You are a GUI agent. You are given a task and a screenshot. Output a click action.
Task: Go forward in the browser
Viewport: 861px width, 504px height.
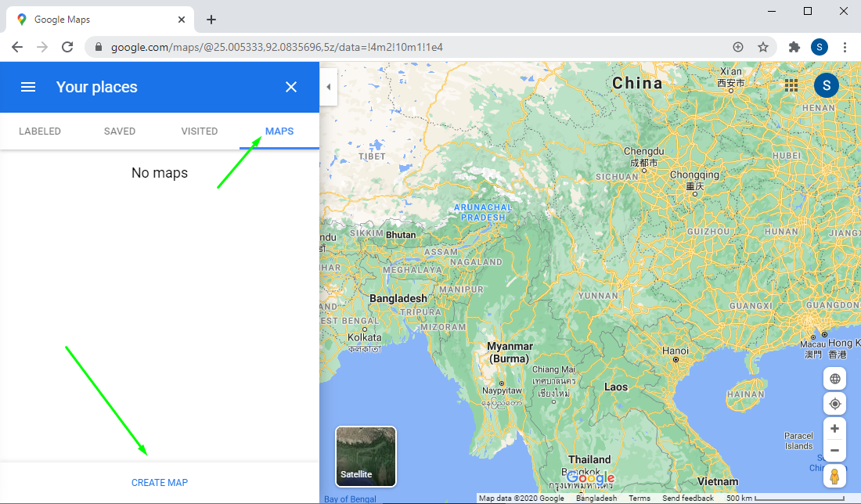click(x=42, y=47)
